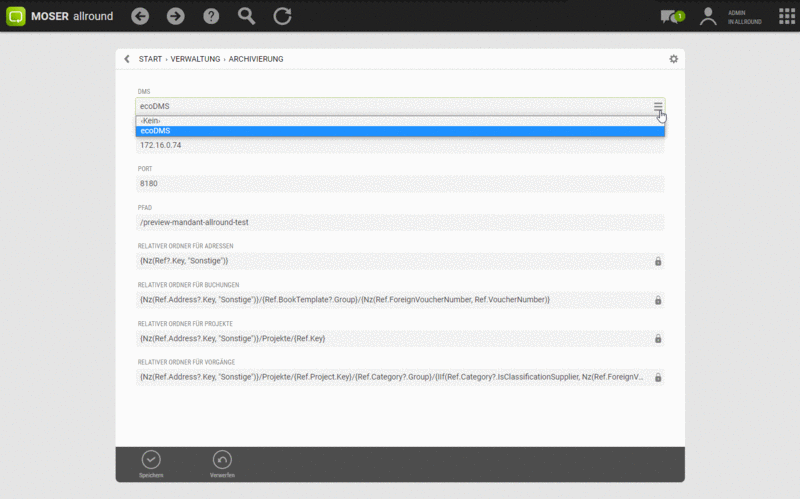This screenshot has width=800, height=499.
Task: Select ‹Kein› in the DMS list
Action: click(400, 121)
